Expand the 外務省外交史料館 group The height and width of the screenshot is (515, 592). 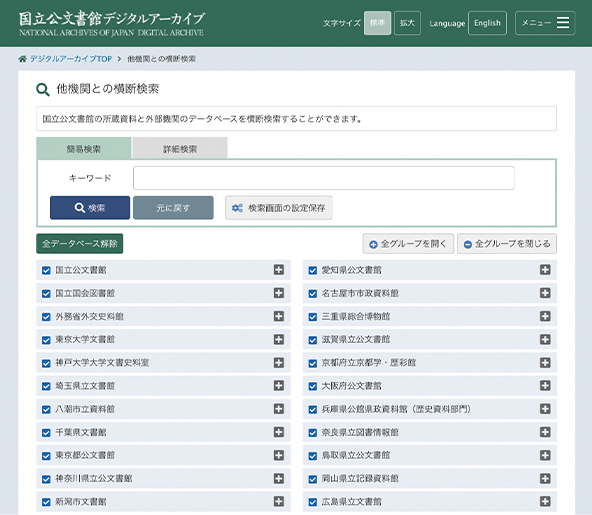(x=279, y=316)
